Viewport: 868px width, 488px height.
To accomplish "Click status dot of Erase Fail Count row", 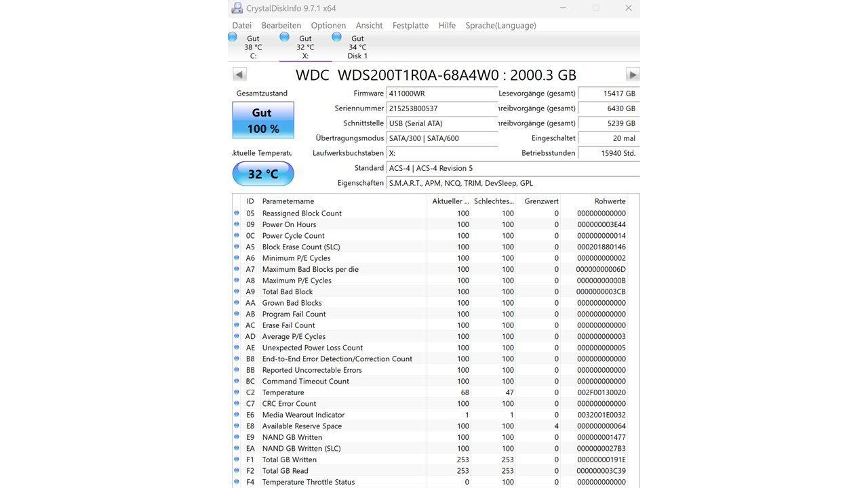I will [237, 325].
